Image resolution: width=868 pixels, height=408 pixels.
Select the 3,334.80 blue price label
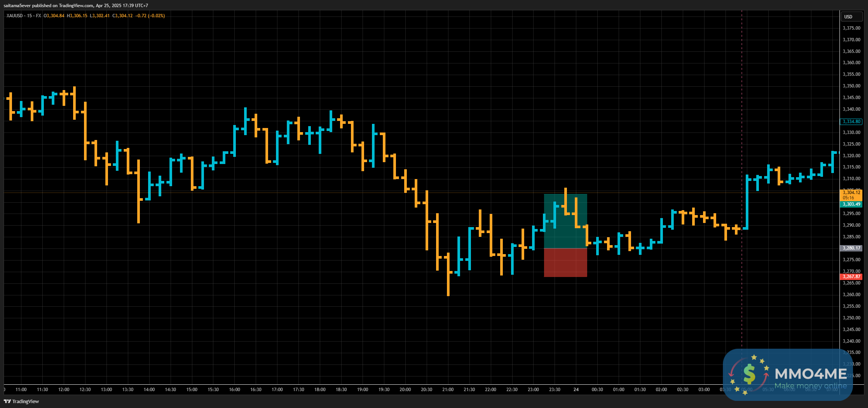851,122
